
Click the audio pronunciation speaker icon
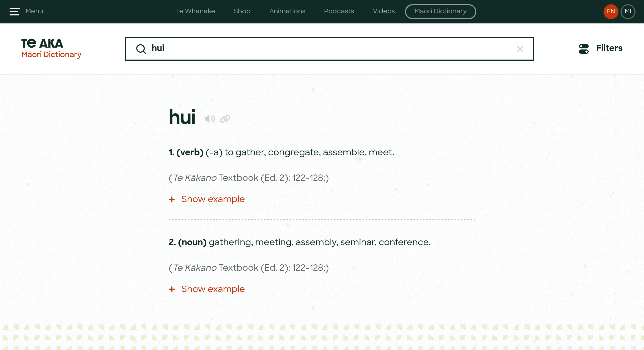210,119
